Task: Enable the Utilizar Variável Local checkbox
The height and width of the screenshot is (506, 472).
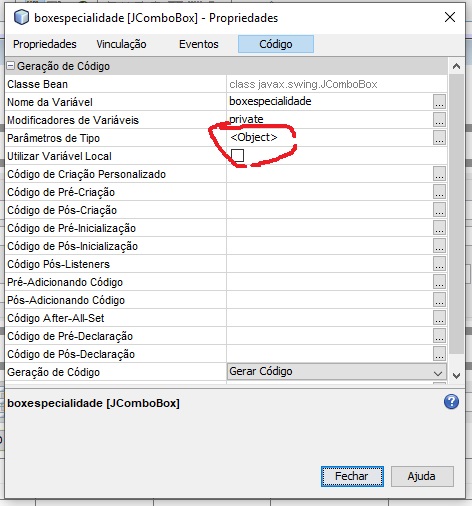Action: (x=237, y=155)
